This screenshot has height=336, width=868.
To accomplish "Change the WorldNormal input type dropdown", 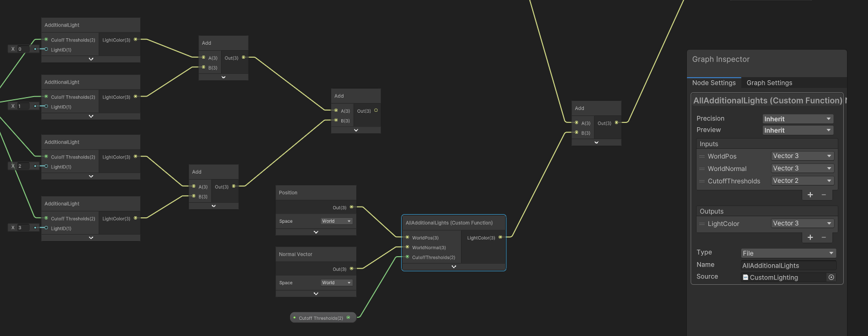I will pyautogui.click(x=802, y=168).
